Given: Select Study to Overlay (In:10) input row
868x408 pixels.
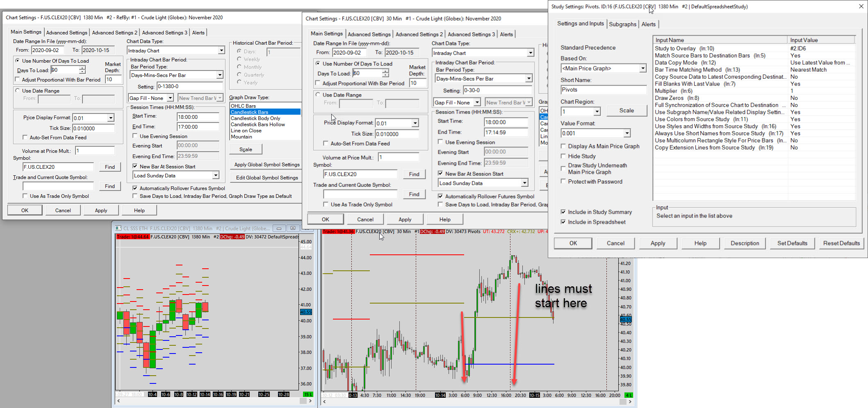Looking at the screenshot, I should pyautogui.click(x=754, y=48).
